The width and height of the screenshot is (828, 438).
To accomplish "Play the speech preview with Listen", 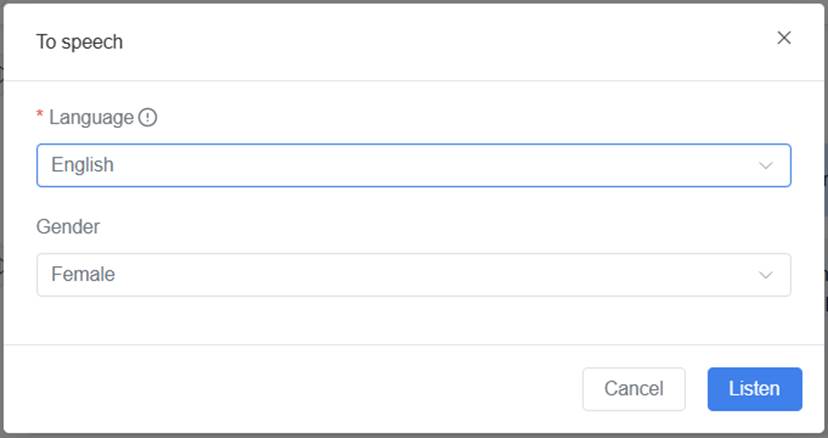I will (x=754, y=389).
